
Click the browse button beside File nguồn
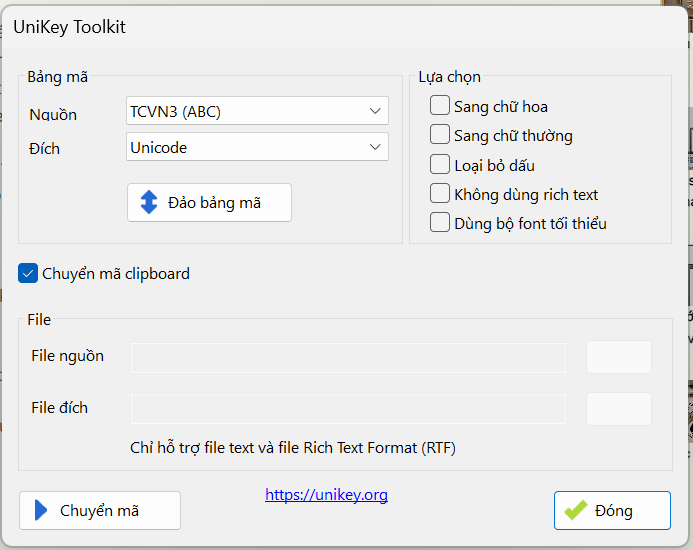[x=618, y=357]
